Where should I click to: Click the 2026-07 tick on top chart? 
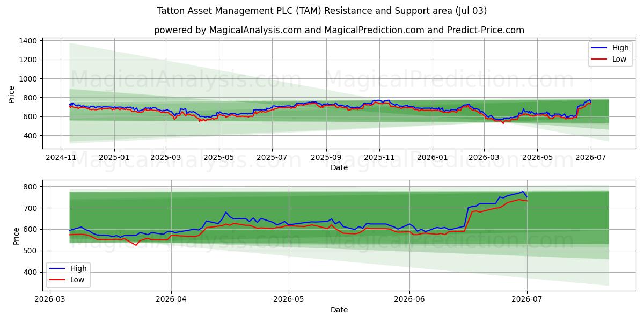590,158
